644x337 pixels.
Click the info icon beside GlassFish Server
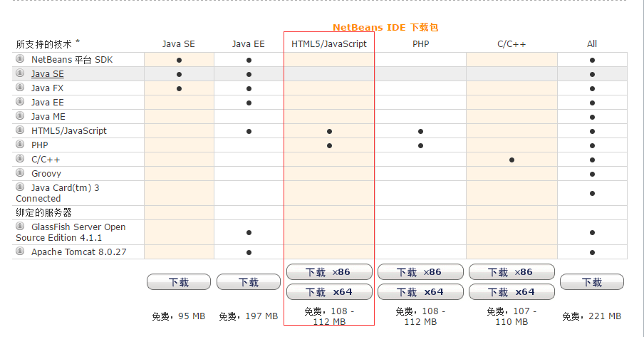(20, 226)
